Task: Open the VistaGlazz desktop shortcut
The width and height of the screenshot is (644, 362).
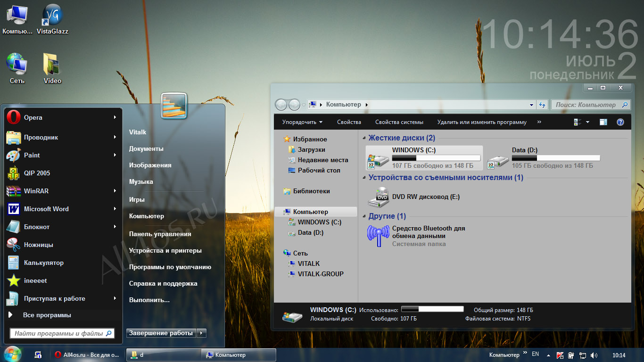Action: 52,19
